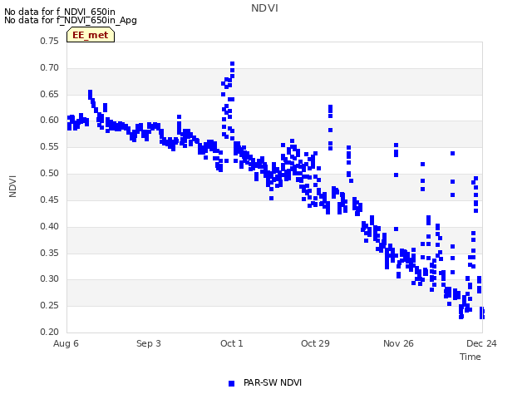Screen dimensions: 532x399
Task: Click the 'No data for f_NDVI_650in_Apg' message
Action: tap(71, 20)
